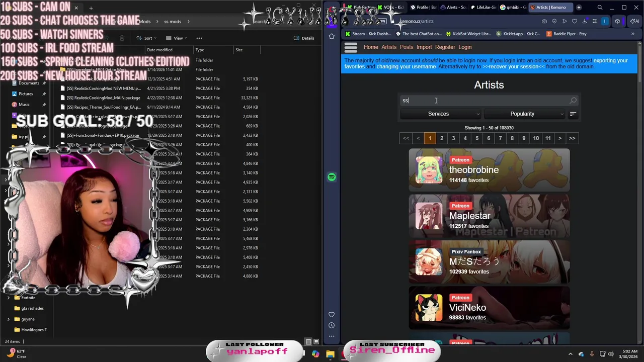Viewport: 644px width, 362px height.
Task: Switch Explorer to large thumbnails view icon
Action: (x=316, y=341)
